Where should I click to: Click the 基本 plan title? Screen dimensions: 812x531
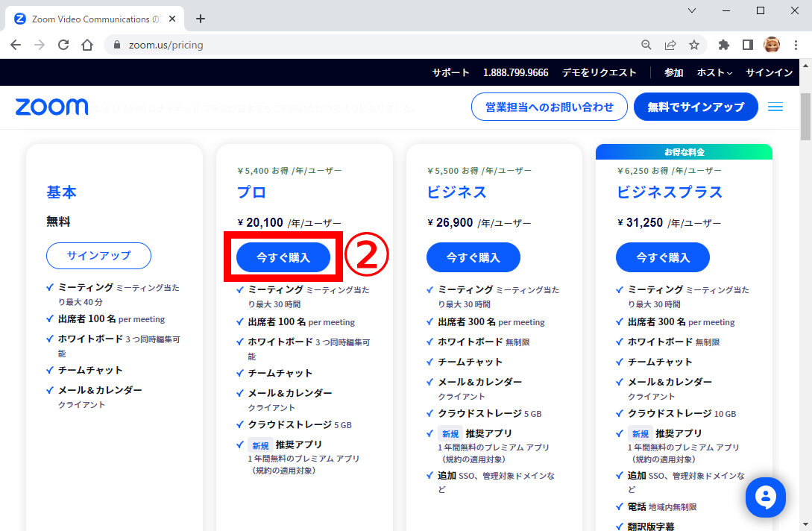[62, 192]
